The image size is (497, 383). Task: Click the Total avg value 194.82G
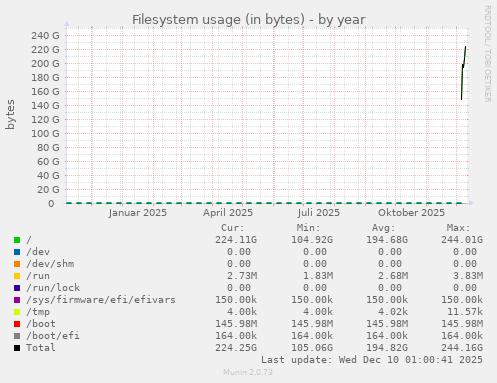[x=387, y=348]
